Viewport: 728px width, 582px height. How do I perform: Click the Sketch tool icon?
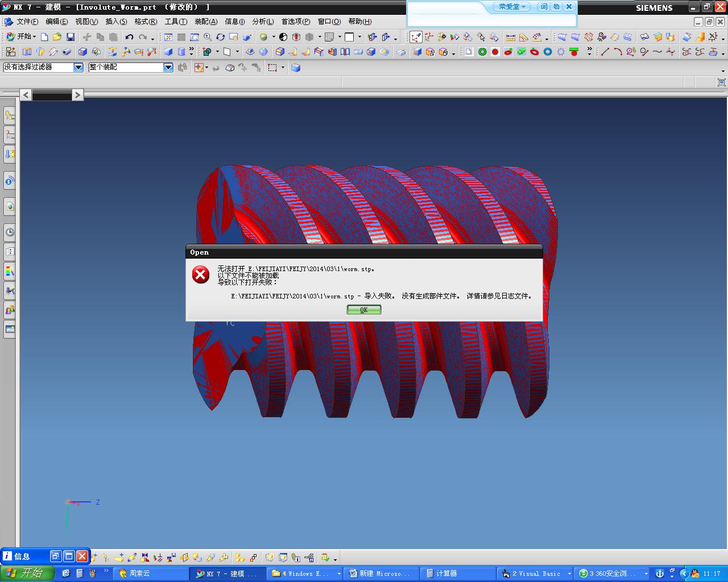coord(10,52)
